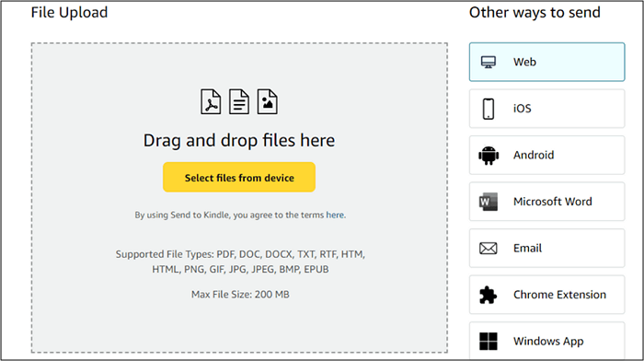Click the image file type icon
The width and height of the screenshot is (644, 361).
268,101
